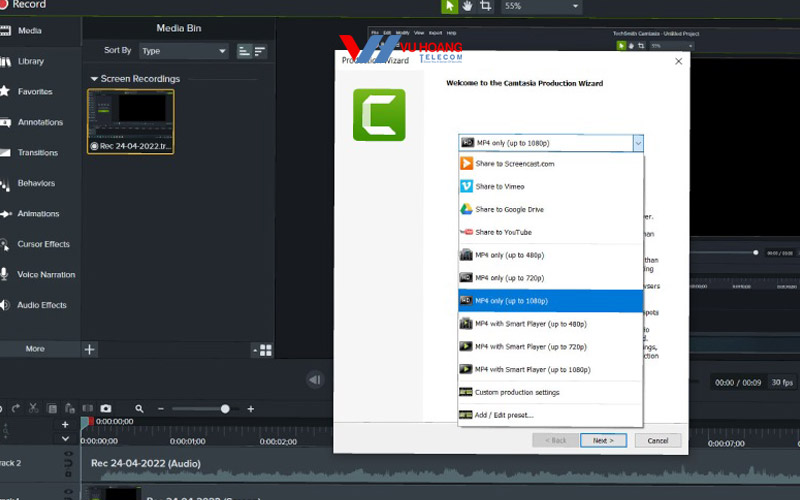Click the Record button
The height and width of the screenshot is (500, 800).
click(23, 5)
